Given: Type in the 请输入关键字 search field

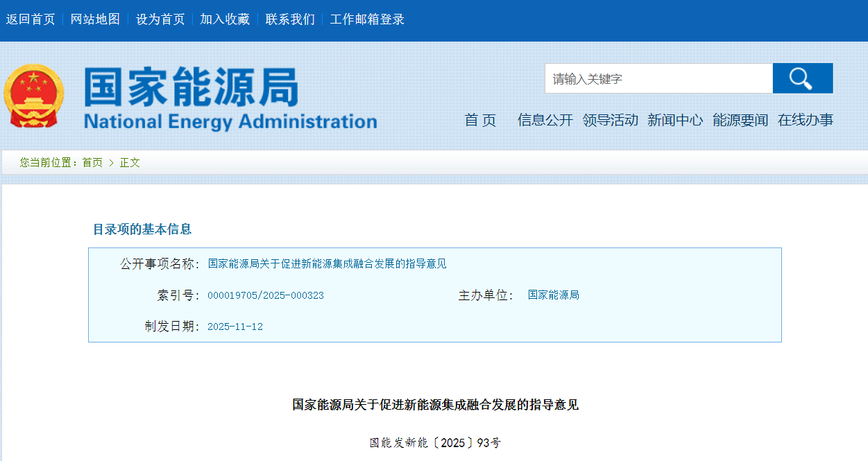Looking at the screenshot, I should [x=658, y=78].
